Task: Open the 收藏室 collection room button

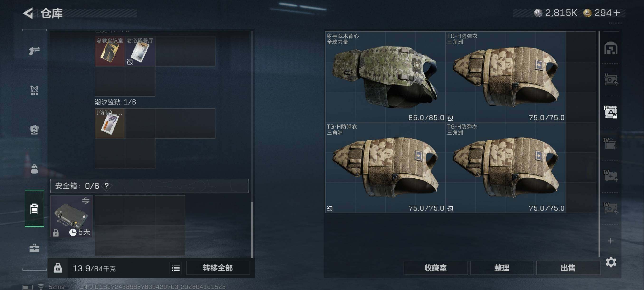Action: [436, 268]
